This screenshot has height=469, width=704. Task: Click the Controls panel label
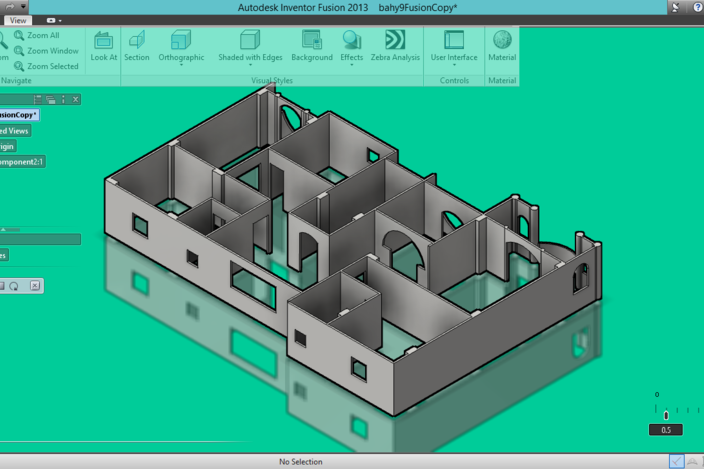click(x=454, y=80)
